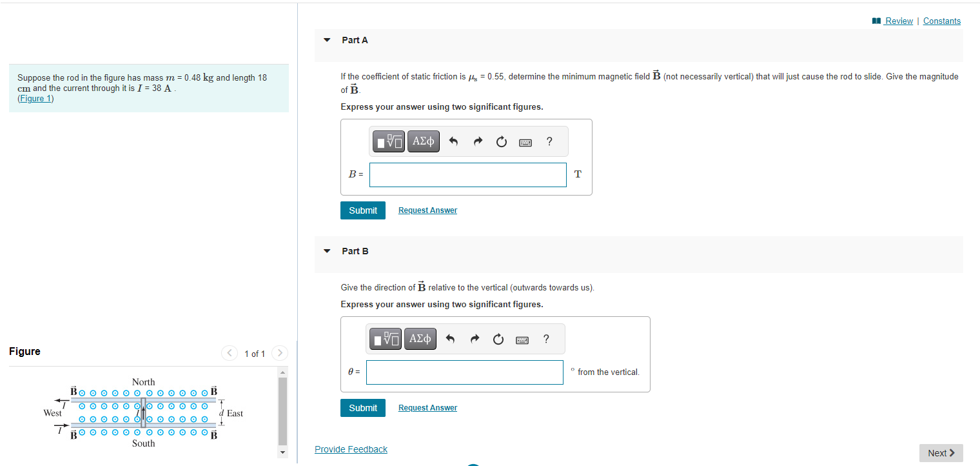980x466 pixels.
Task: Click the rod figure image
Action: 143,412
